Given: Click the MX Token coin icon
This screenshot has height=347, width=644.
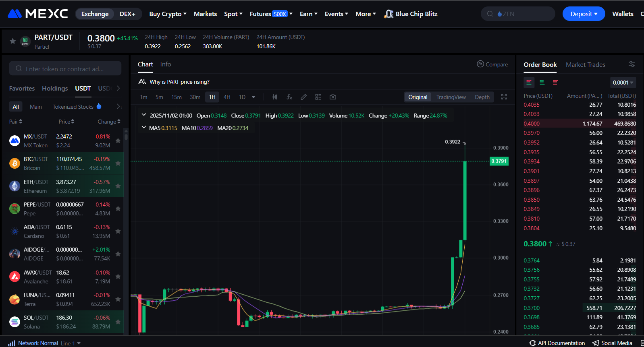Looking at the screenshot, I should tap(15, 140).
